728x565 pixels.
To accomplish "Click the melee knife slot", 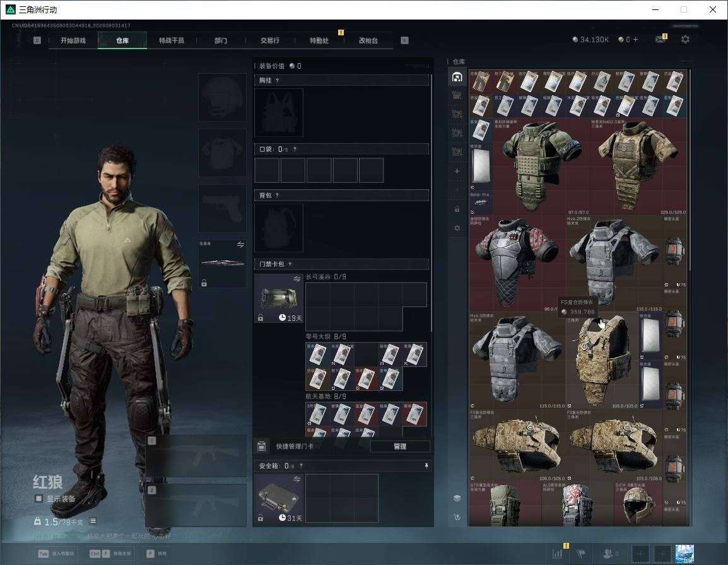I will pos(222,263).
